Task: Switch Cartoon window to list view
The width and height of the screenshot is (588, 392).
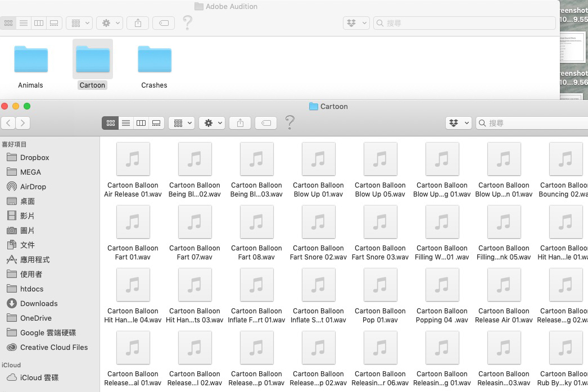Action: (x=126, y=123)
